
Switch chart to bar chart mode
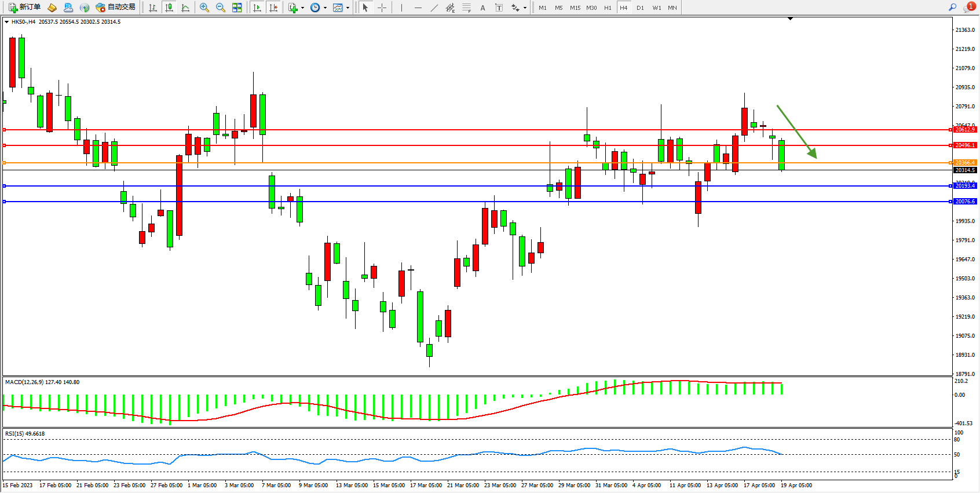coord(153,8)
